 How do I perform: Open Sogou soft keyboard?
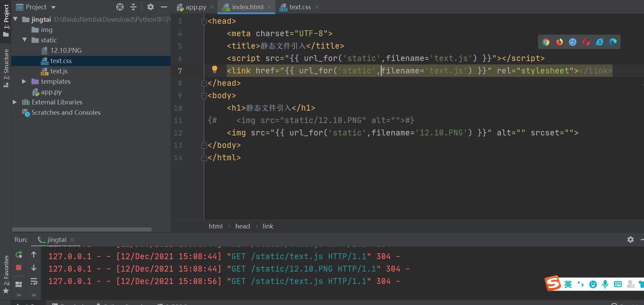(618, 284)
